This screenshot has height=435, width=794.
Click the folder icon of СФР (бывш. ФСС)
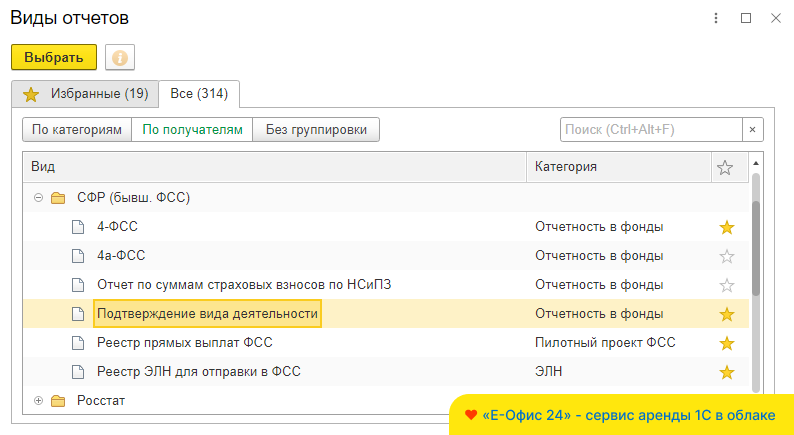click(58, 198)
